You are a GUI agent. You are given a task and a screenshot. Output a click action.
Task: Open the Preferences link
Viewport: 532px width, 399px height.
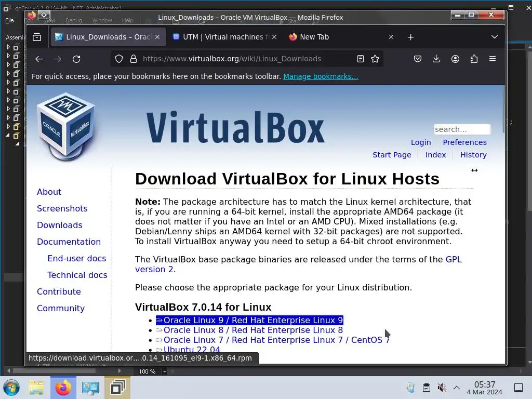tap(464, 142)
